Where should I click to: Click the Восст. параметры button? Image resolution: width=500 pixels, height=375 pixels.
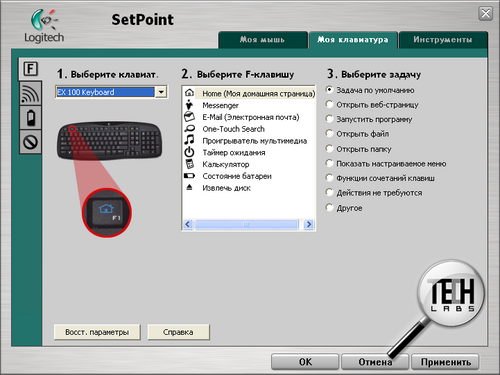click(97, 332)
